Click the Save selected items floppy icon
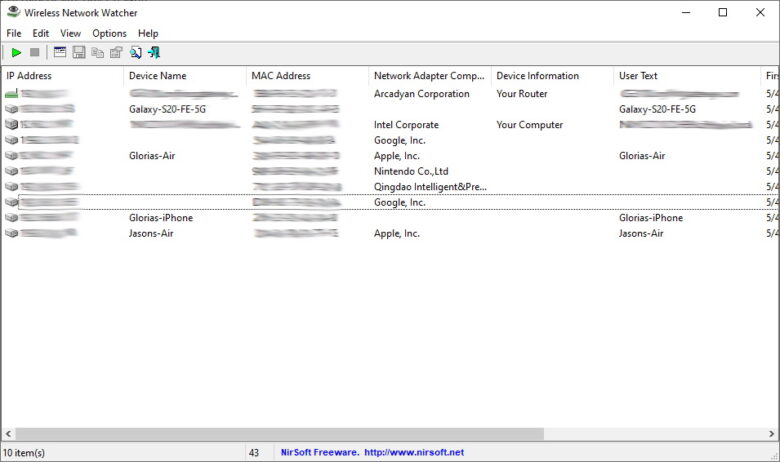The height and width of the screenshot is (462, 780). [x=79, y=52]
